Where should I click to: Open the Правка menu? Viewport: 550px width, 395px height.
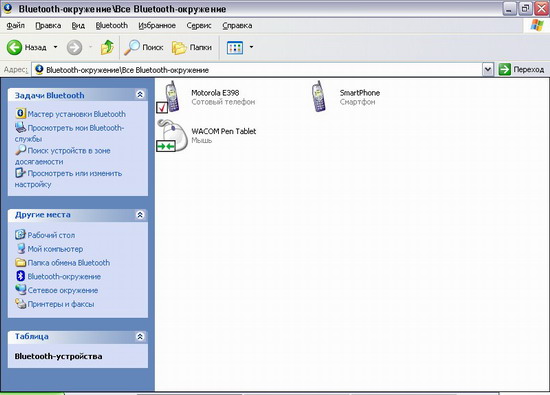[x=48, y=25]
